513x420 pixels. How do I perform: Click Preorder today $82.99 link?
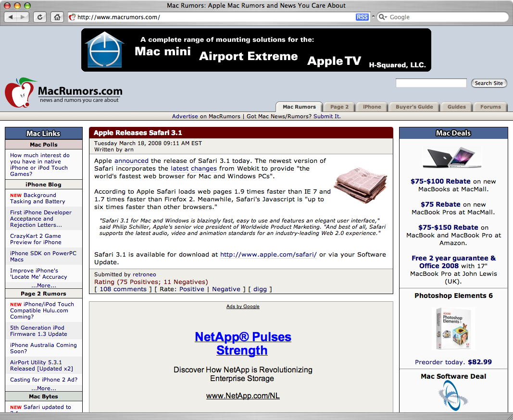[x=453, y=362]
